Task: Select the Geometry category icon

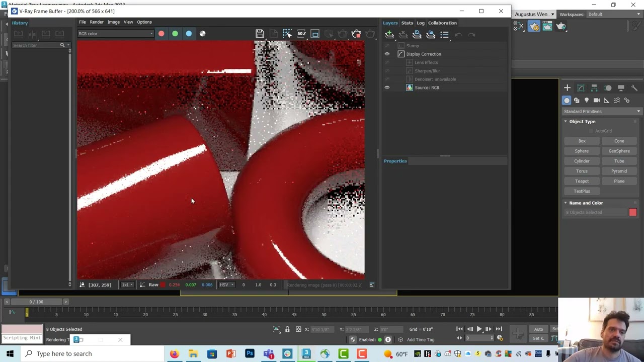Action: point(567,101)
